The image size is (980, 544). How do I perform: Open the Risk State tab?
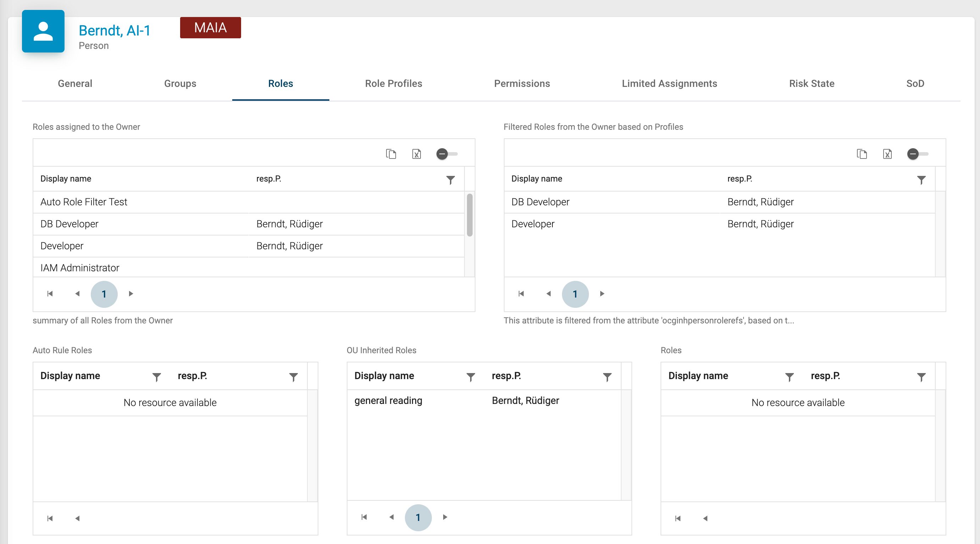pyautogui.click(x=812, y=84)
